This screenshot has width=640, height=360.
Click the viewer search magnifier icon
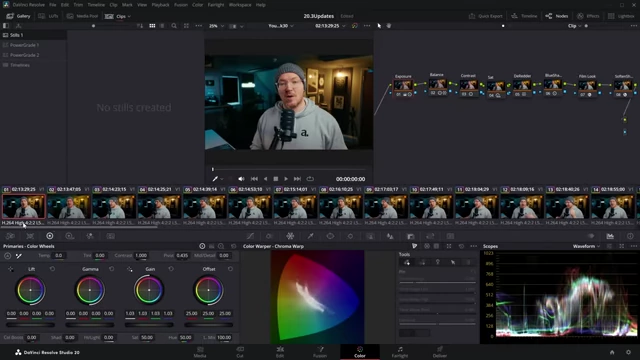174,26
